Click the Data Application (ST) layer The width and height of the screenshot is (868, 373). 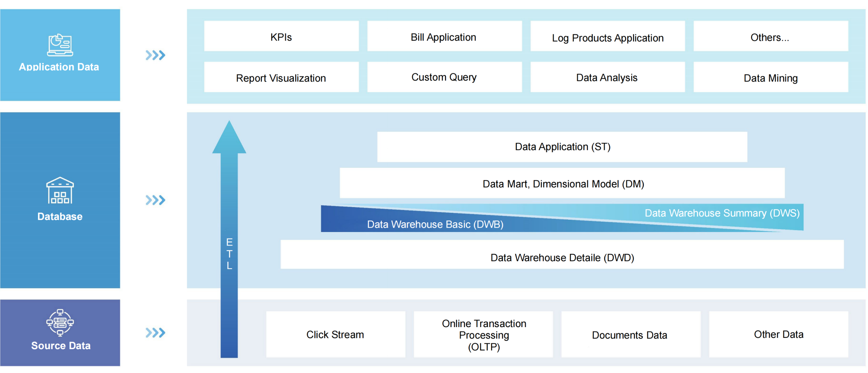(x=562, y=147)
